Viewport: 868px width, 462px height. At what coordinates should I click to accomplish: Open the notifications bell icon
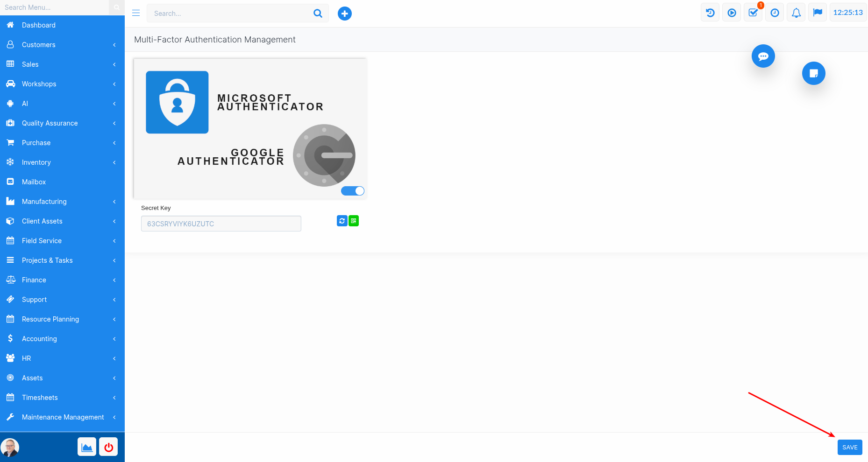[796, 13]
